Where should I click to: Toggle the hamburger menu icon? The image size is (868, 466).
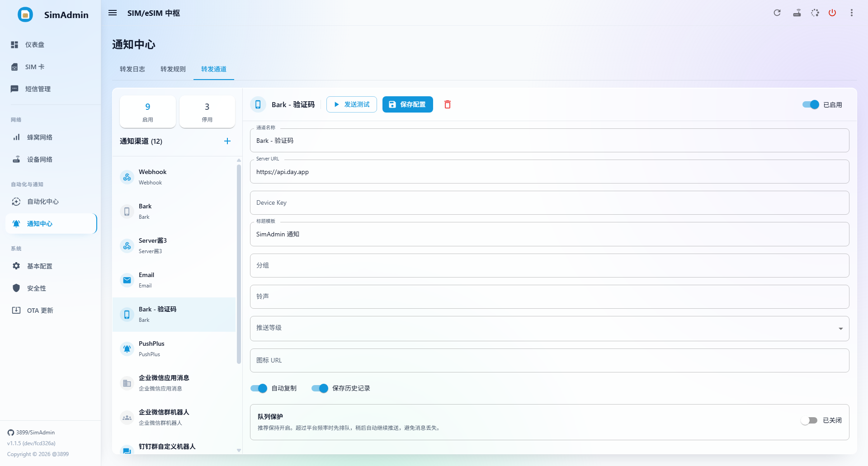click(x=113, y=13)
